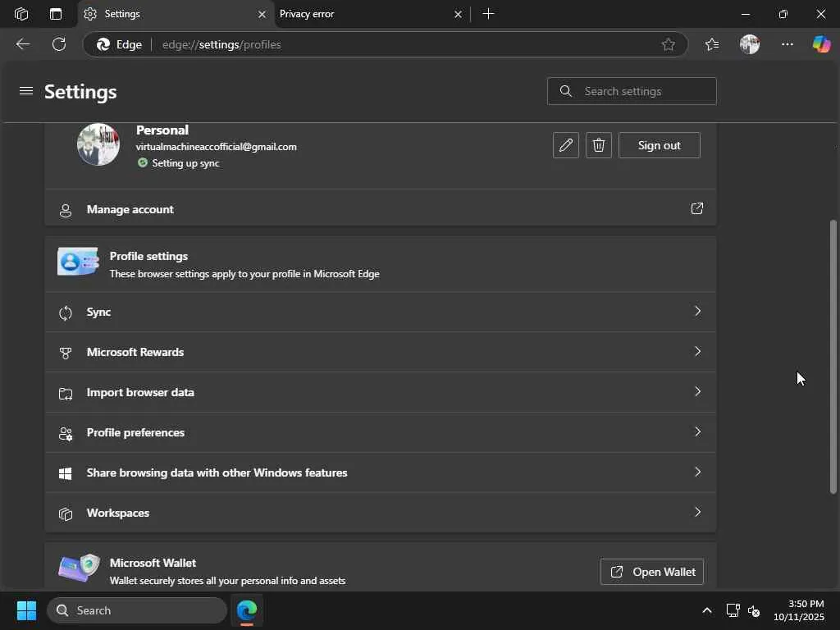Click the settings page vertical scrollbar

pyautogui.click(x=833, y=356)
